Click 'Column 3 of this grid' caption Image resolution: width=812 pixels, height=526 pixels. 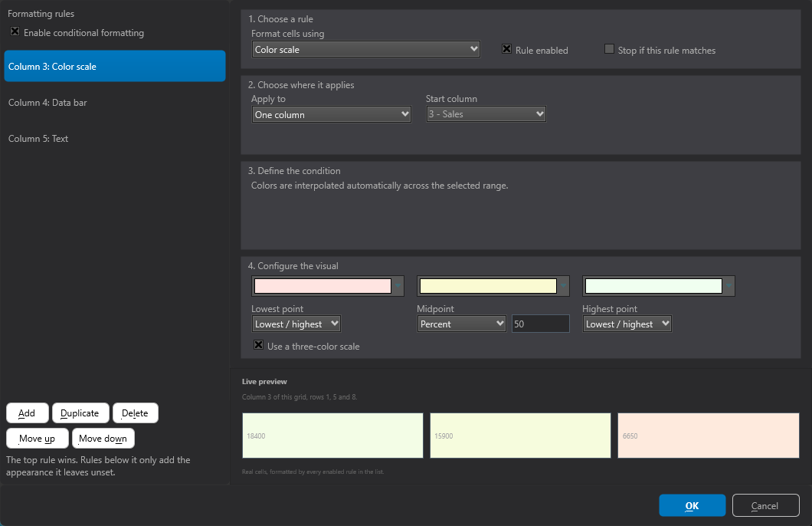300,397
